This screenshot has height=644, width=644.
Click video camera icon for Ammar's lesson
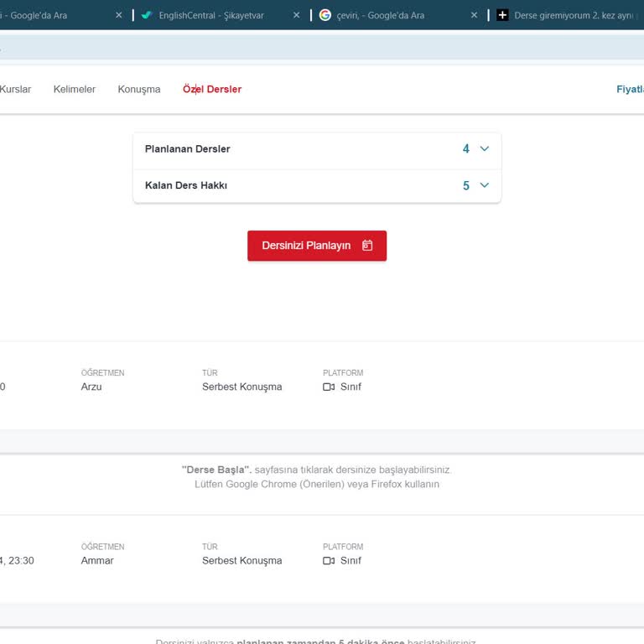coord(329,561)
